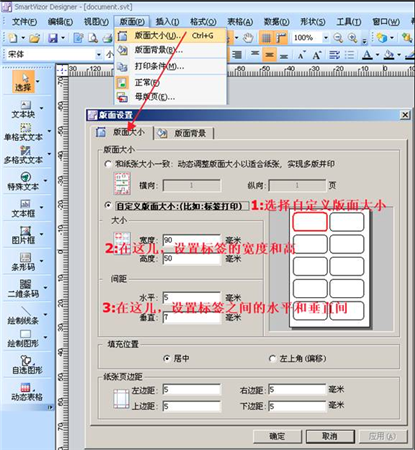Click the zoom out magnifier
This screenshot has width=415, height=450.
338,38
